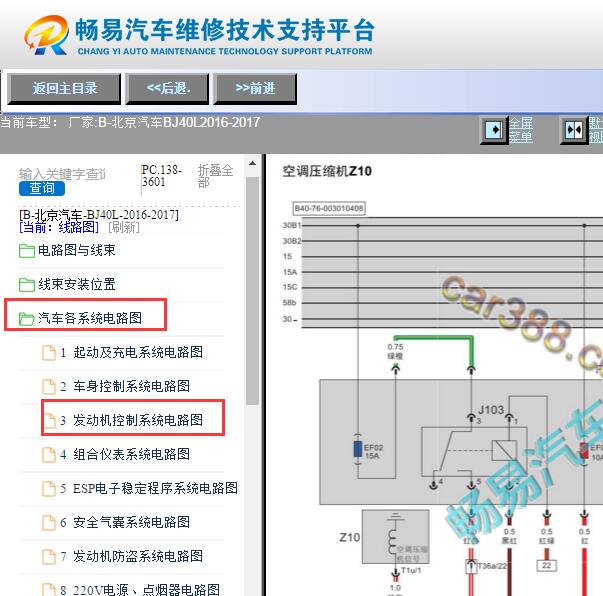Click the split-view arrows icon
The width and height of the screenshot is (603, 596).
[x=573, y=130]
